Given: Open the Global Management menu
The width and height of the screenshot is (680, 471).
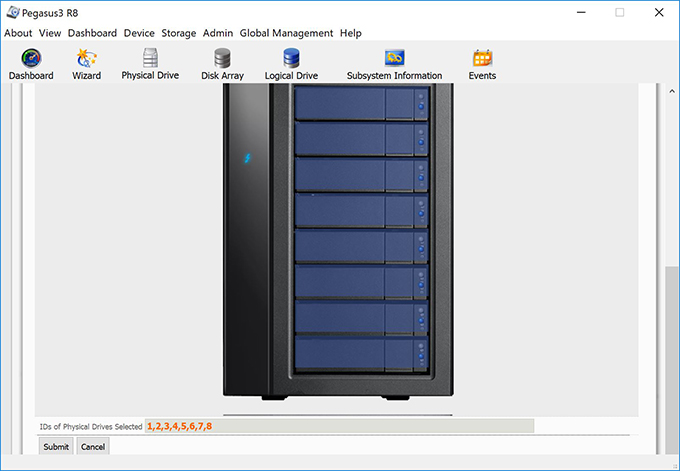Looking at the screenshot, I should (286, 33).
